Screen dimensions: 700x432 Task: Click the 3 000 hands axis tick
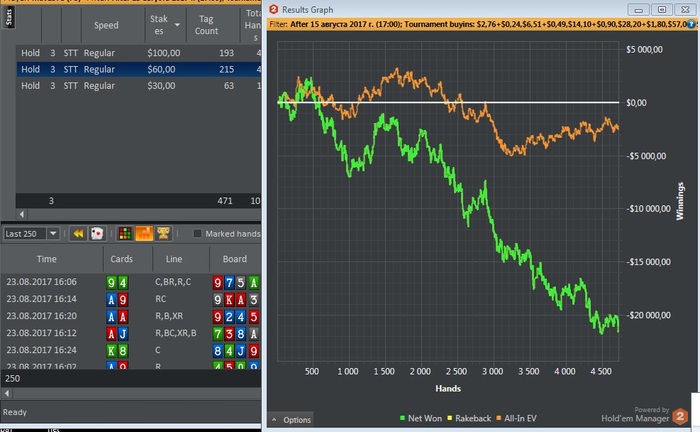[492, 371]
